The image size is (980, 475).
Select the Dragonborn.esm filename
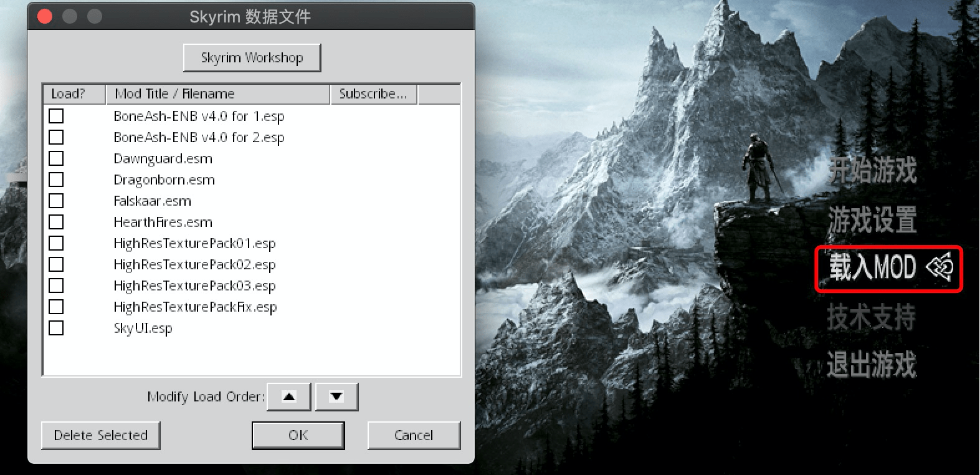(164, 180)
